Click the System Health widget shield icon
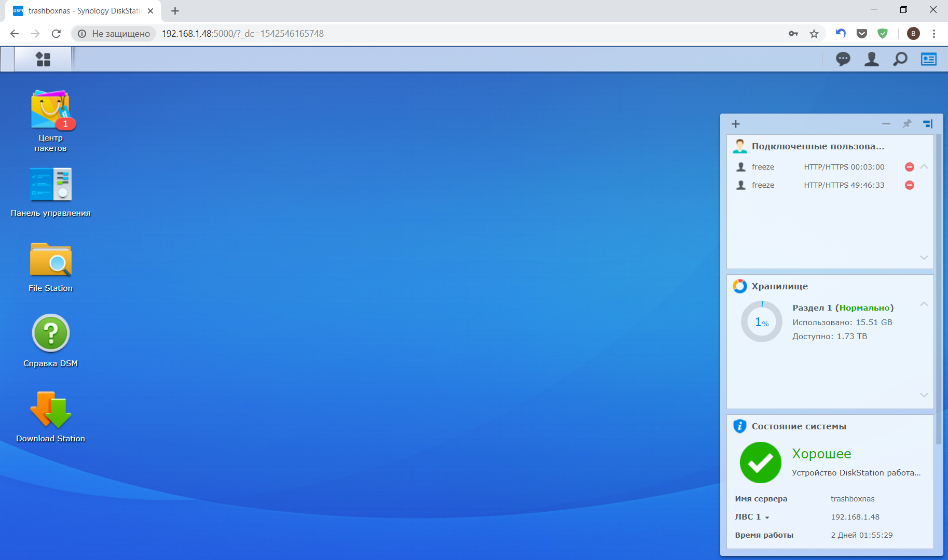The height and width of the screenshot is (560, 948). (740, 426)
